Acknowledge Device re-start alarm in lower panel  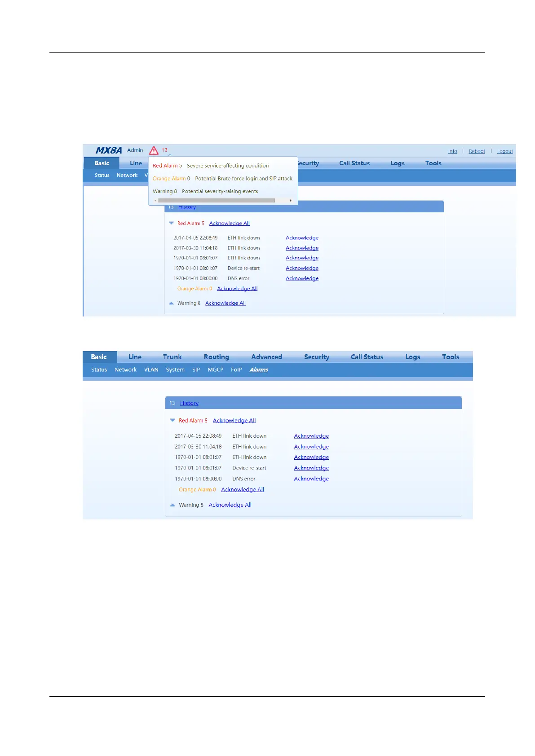pos(311,468)
